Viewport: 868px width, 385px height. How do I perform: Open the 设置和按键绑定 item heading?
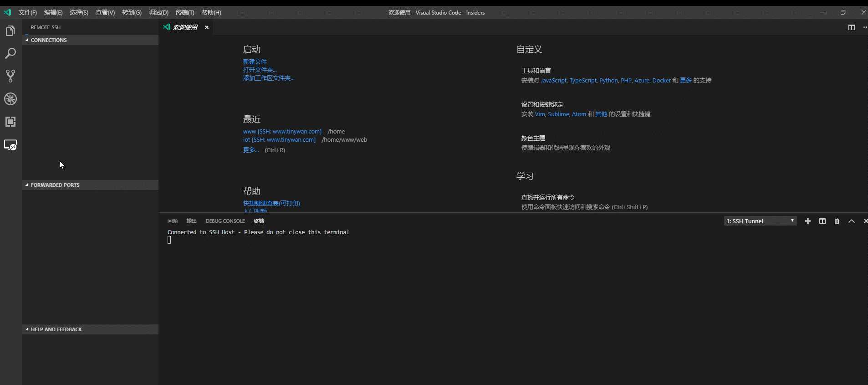[542, 104]
